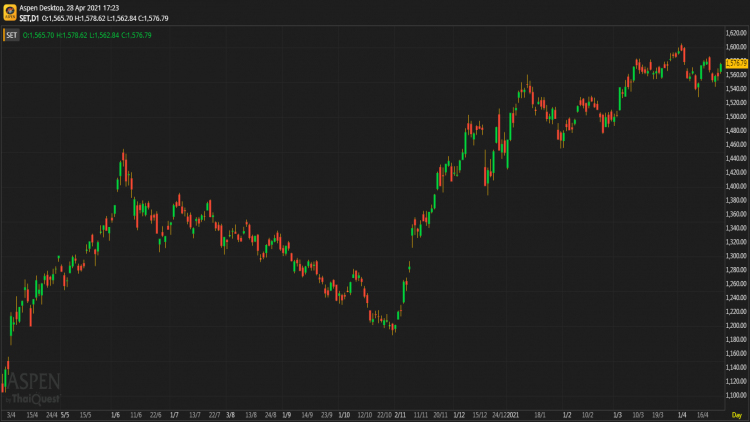750x422 pixels.
Task: Click the 20/11 date axis label
Action: (441, 415)
